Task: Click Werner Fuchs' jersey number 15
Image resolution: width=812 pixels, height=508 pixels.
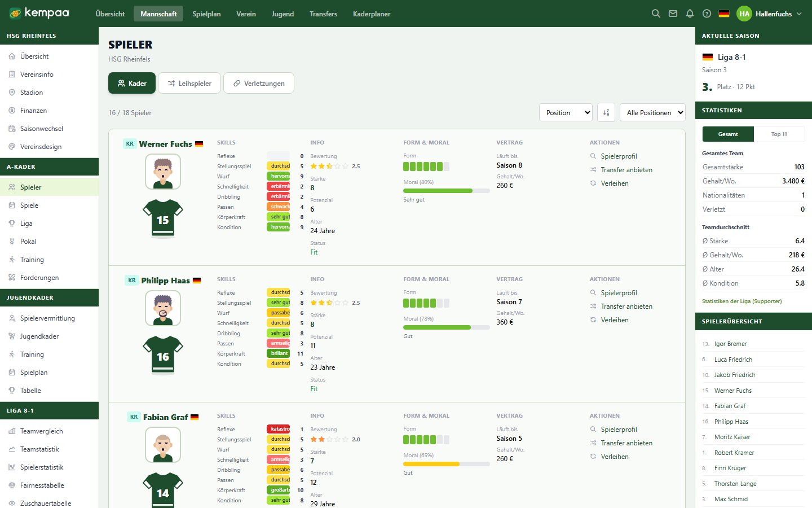Action: [x=163, y=218]
